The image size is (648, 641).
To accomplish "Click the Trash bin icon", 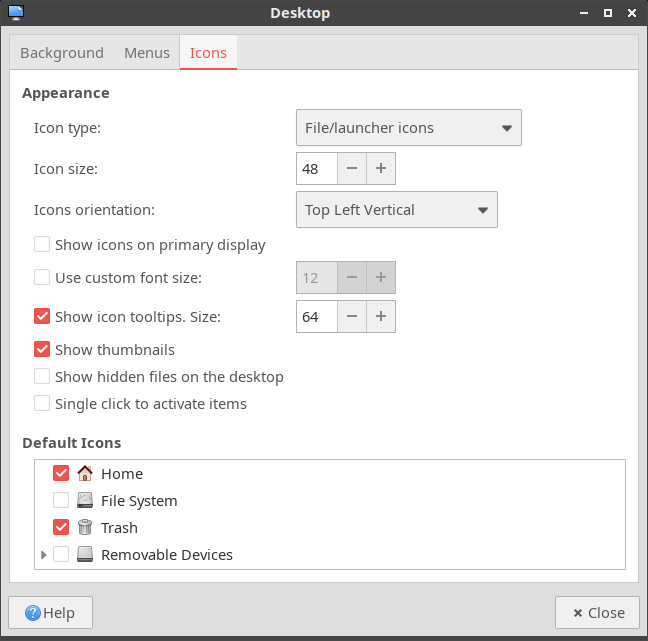I will click(x=85, y=528).
